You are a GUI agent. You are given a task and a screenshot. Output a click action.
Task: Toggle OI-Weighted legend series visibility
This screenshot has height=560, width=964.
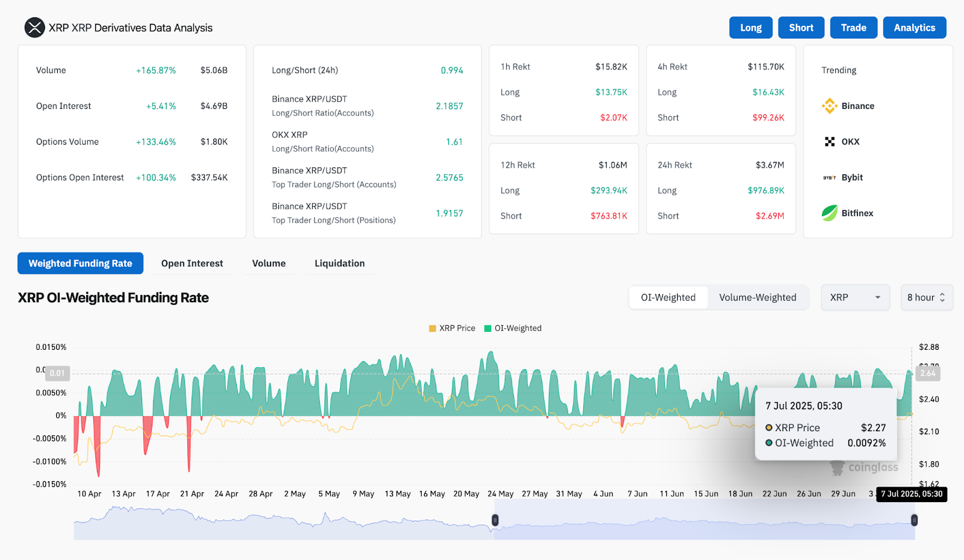513,328
